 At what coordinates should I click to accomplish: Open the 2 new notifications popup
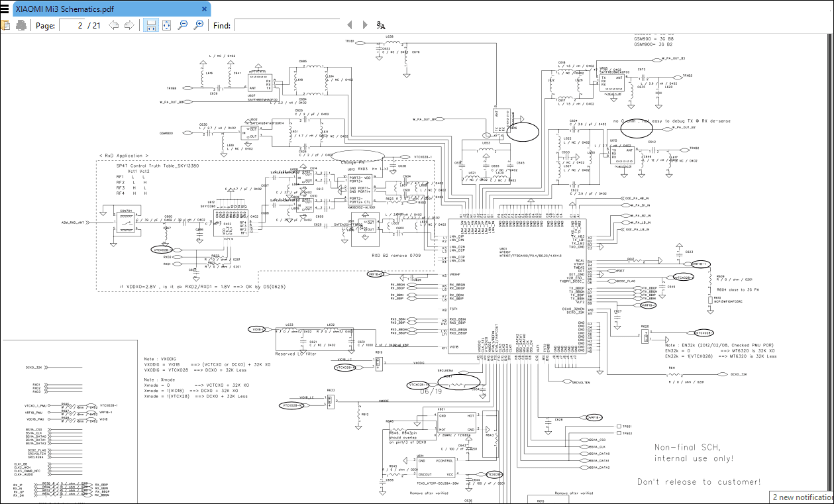pyautogui.click(x=802, y=497)
